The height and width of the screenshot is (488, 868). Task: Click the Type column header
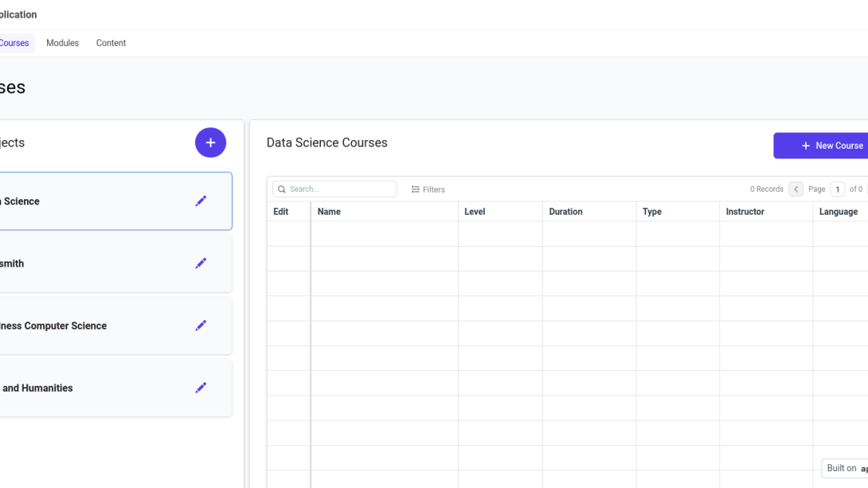[678, 212]
